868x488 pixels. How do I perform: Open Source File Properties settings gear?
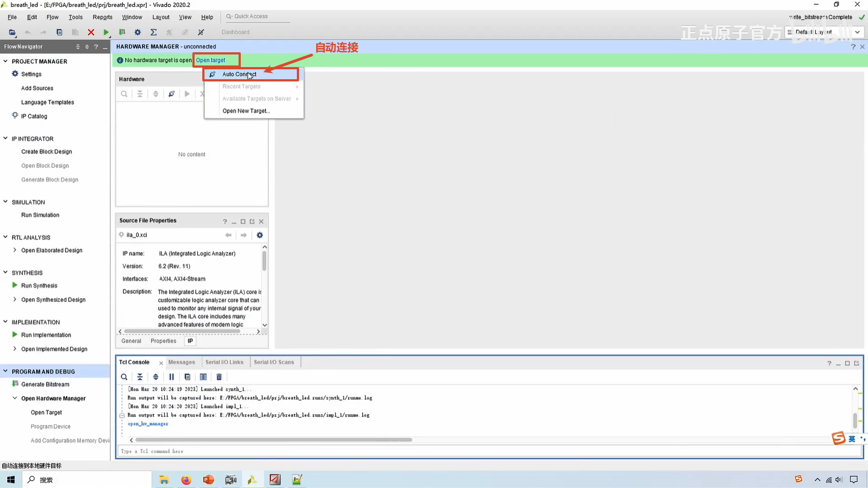(259, 235)
